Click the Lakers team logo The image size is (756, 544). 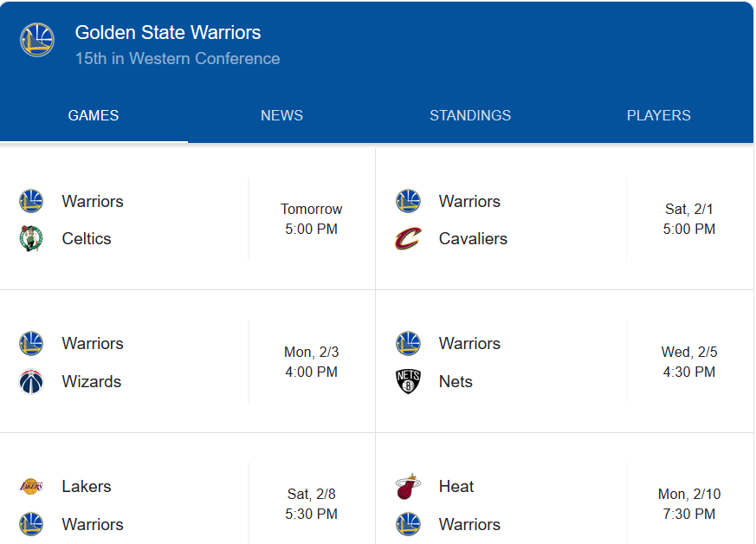pos(31,486)
